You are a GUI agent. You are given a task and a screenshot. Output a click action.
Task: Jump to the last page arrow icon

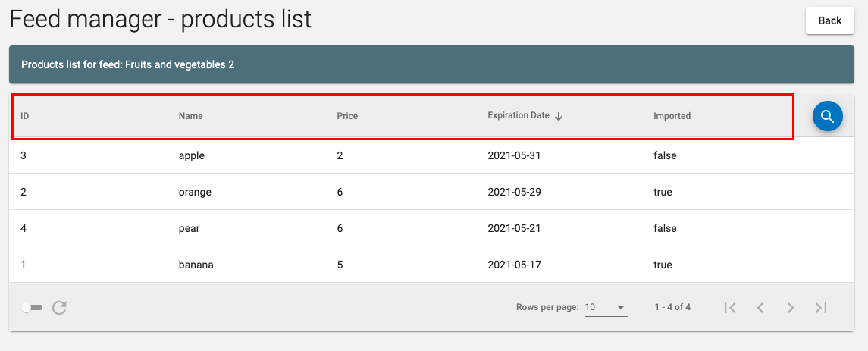[821, 308]
